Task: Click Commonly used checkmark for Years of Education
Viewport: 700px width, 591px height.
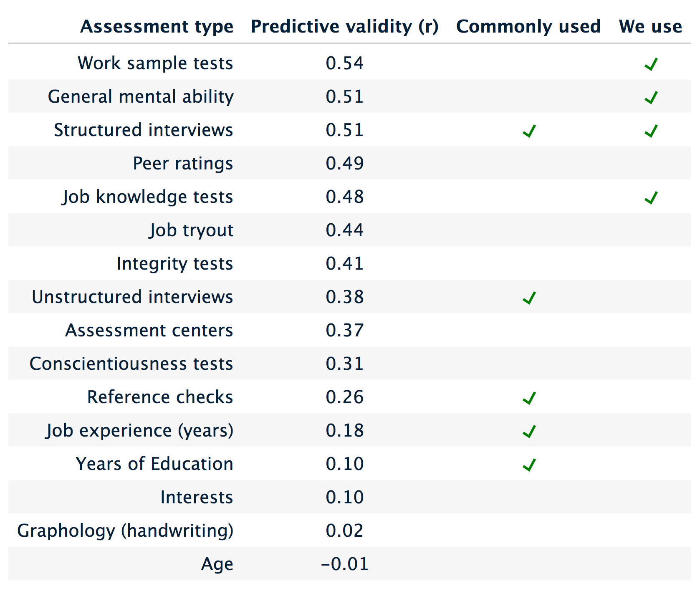Action: pos(529,465)
